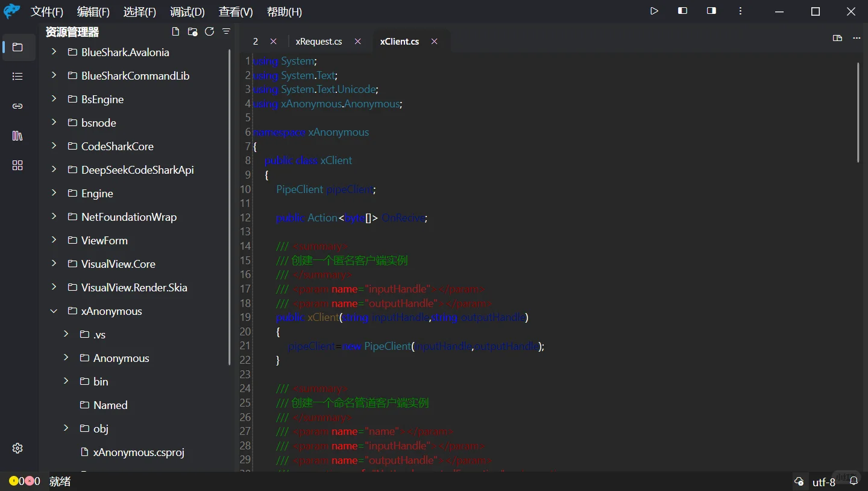The image size is (868, 491).
Task: Open settings gear at bottom left
Action: pyautogui.click(x=17, y=448)
